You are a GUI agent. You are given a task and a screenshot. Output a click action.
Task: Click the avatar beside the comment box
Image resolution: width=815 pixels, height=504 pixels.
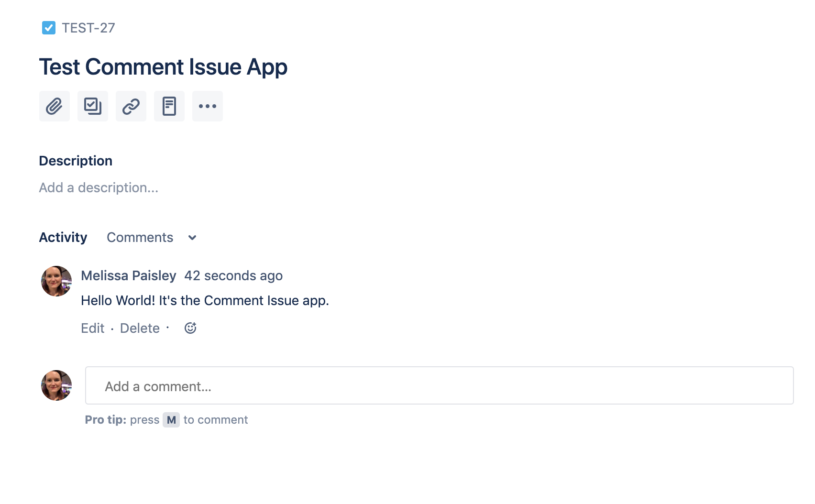(56, 385)
